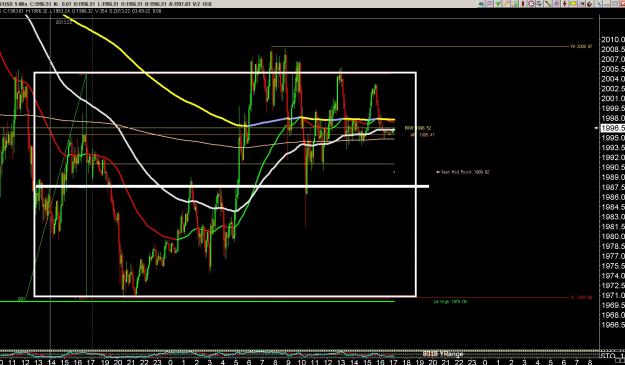This screenshot has width=625, height=365.
Task: Click the black curved hook toolbar icon
Action: 590,4
